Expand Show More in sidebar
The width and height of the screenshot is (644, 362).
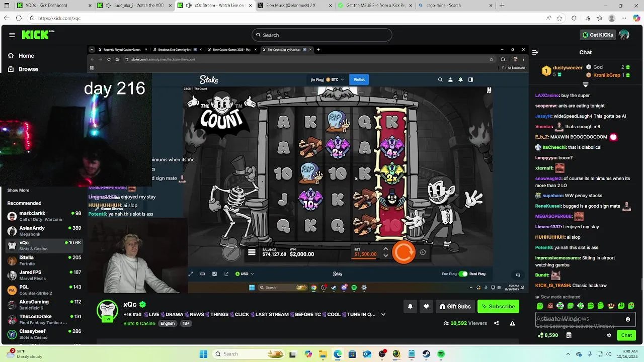(x=18, y=190)
